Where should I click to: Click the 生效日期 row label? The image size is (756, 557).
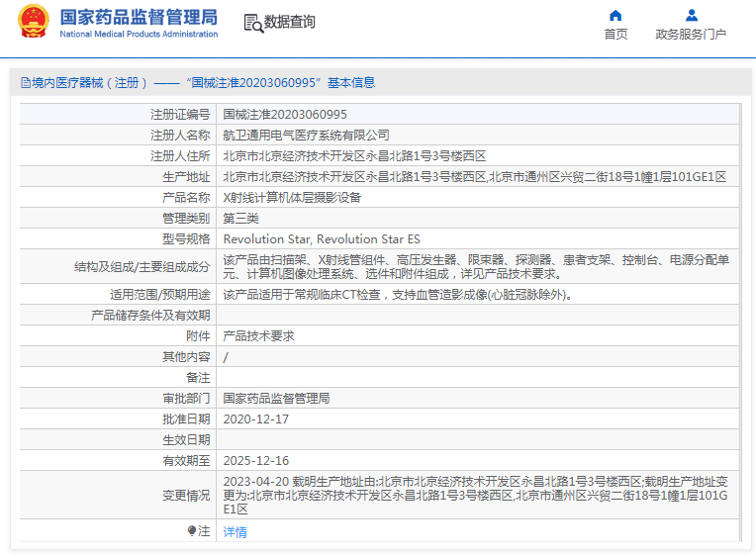pos(186,440)
